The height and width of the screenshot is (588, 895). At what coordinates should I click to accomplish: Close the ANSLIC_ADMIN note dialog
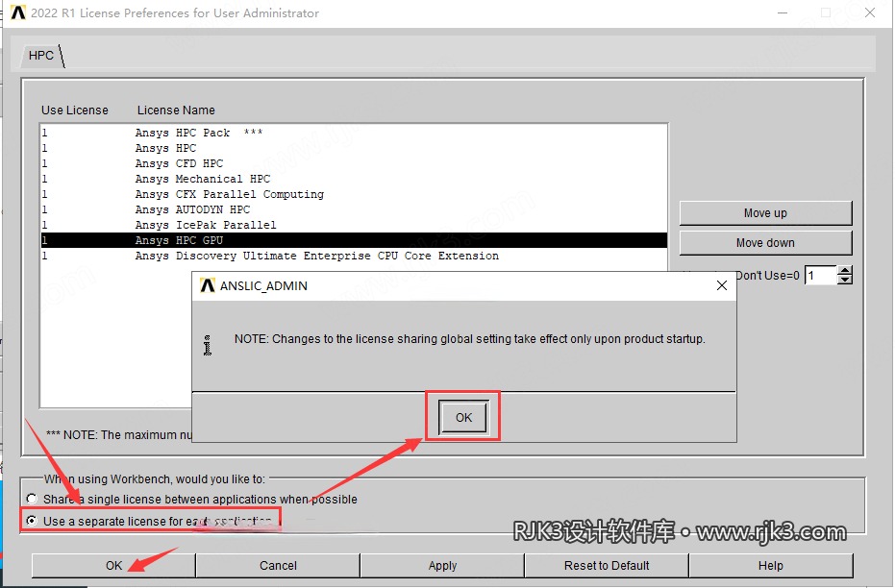[721, 285]
